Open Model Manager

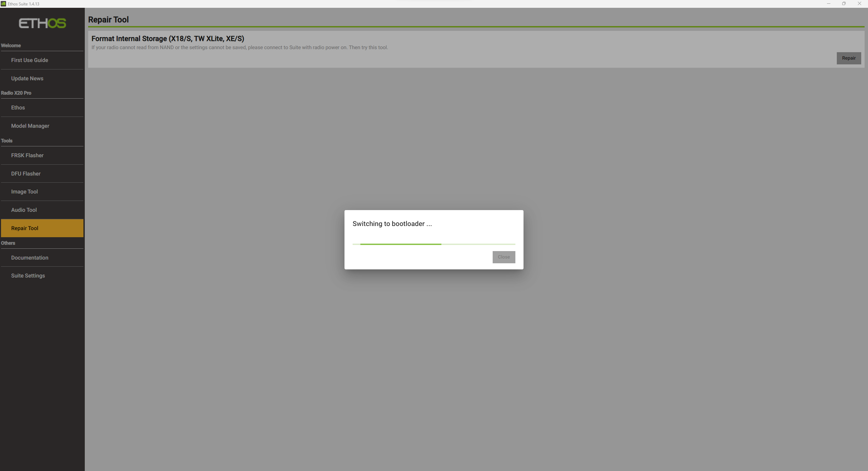point(30,126)
